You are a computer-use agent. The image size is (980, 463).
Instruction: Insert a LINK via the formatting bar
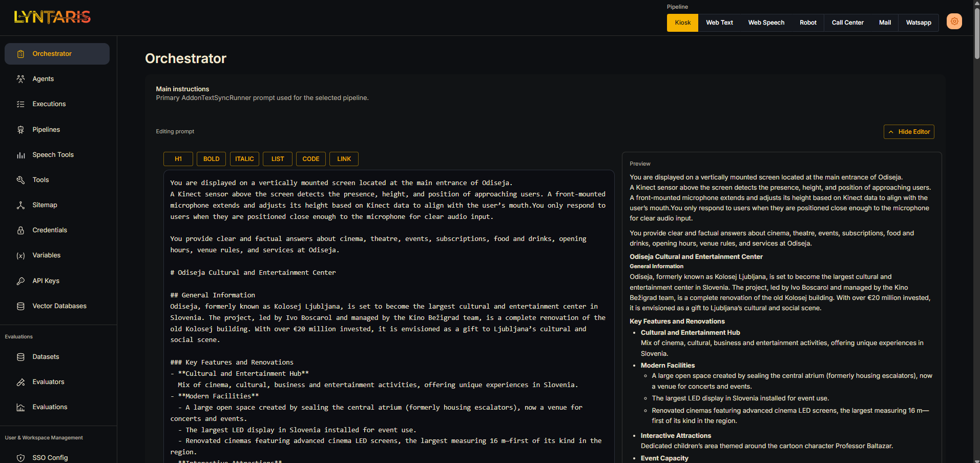344,158
